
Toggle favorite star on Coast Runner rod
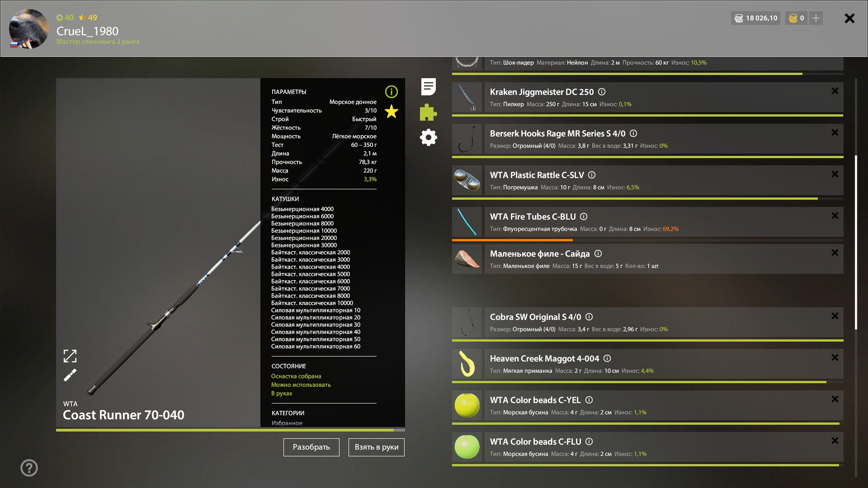coord(391,112)
